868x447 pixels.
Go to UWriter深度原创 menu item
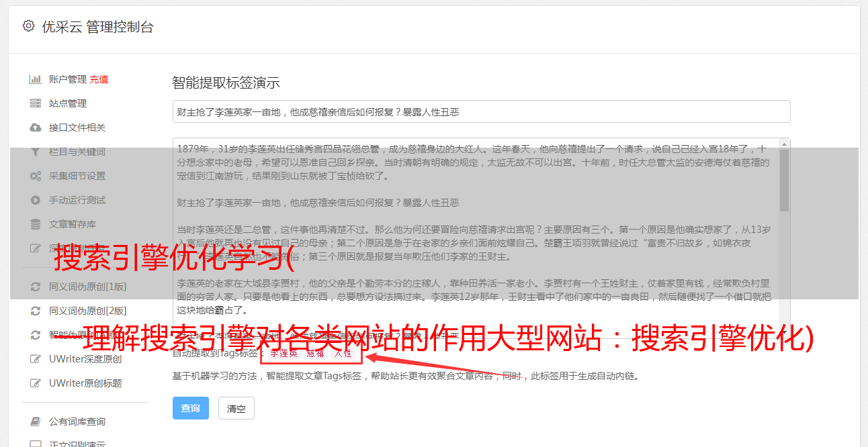(x=85, y=359)
